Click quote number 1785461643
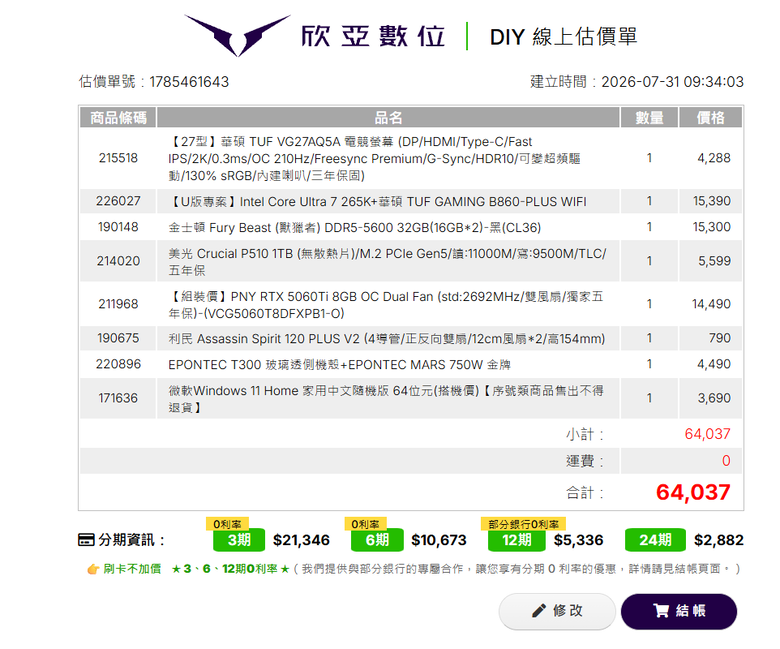The height and width of the screenshot is (649, 780). [189, 82]
